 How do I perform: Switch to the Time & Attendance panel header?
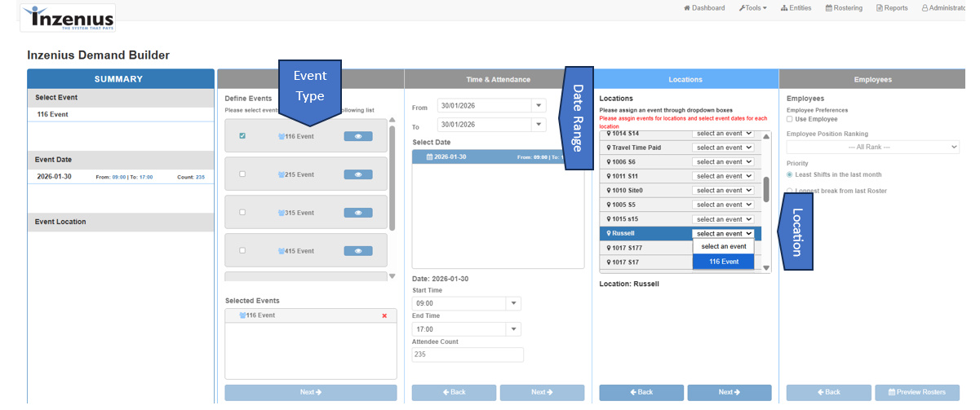(x=499, y=79)
